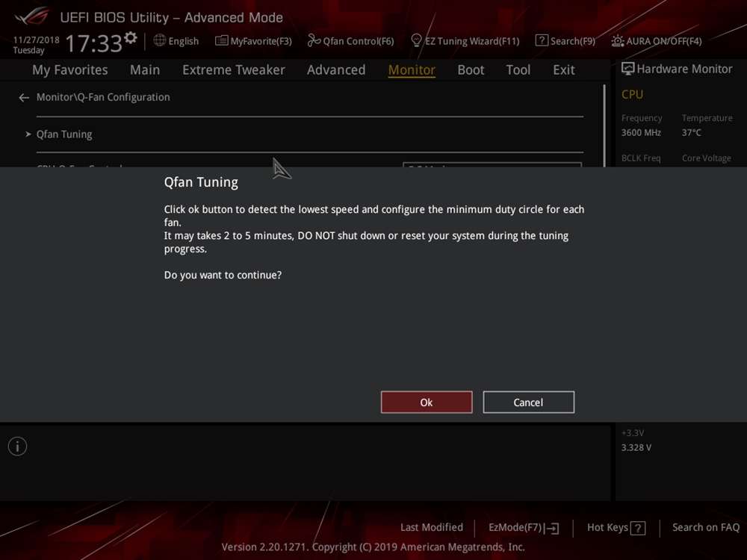Open the CPU Q-Fan Control dropdown
The width and height of the screenshot is (747, 560).
[492, 165]
